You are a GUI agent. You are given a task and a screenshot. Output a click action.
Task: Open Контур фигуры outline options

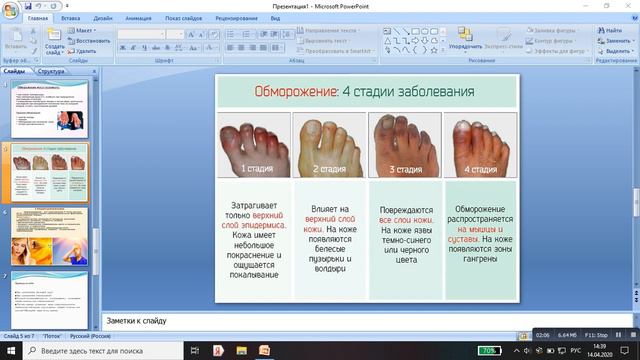[x=552, y=41]
